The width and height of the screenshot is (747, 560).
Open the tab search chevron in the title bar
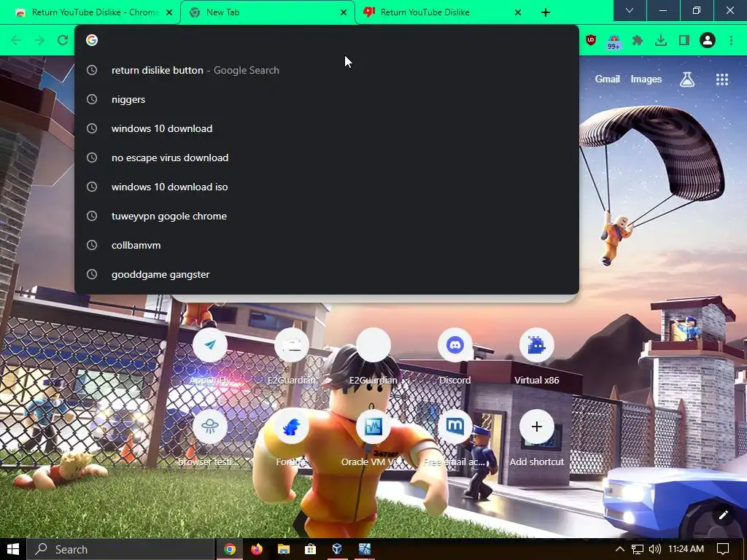(x=630, y=10)
